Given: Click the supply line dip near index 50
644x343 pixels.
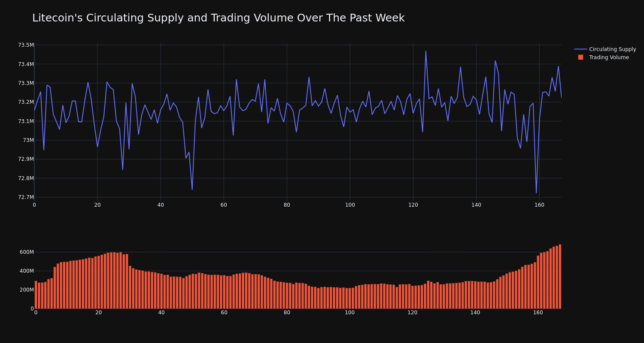Looking at the screenshot, I should tap(192, 189).
